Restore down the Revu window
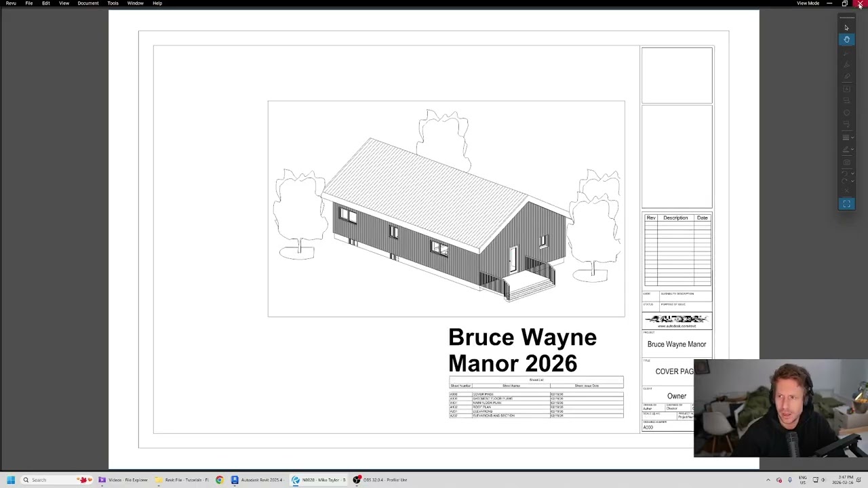 [x=845, y=3]
